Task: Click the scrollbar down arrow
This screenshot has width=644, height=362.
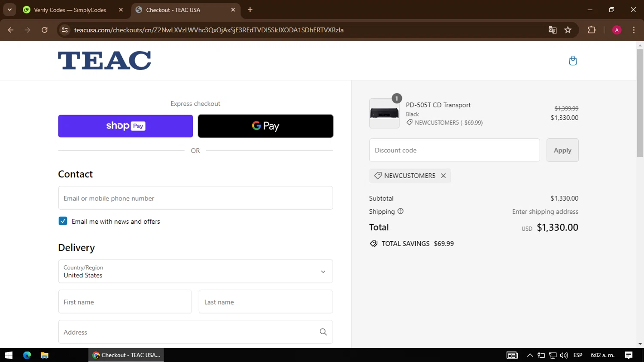Action: click(640, 344)
